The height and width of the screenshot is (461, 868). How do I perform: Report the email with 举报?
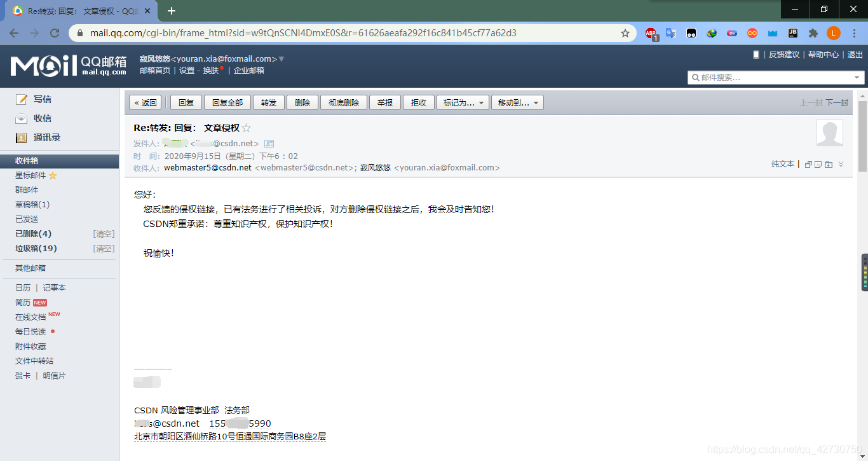pyautogui.click(x=385, y=103)
